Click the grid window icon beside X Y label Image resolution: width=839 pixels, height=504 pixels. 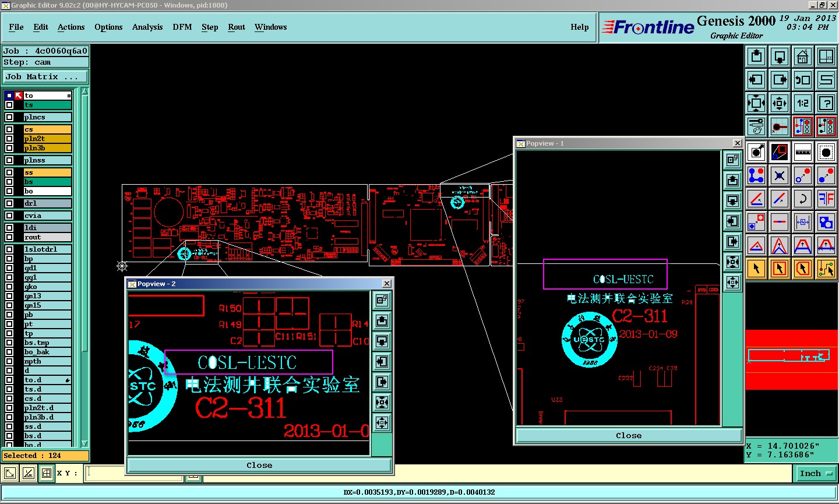click(x=47, y=473)
